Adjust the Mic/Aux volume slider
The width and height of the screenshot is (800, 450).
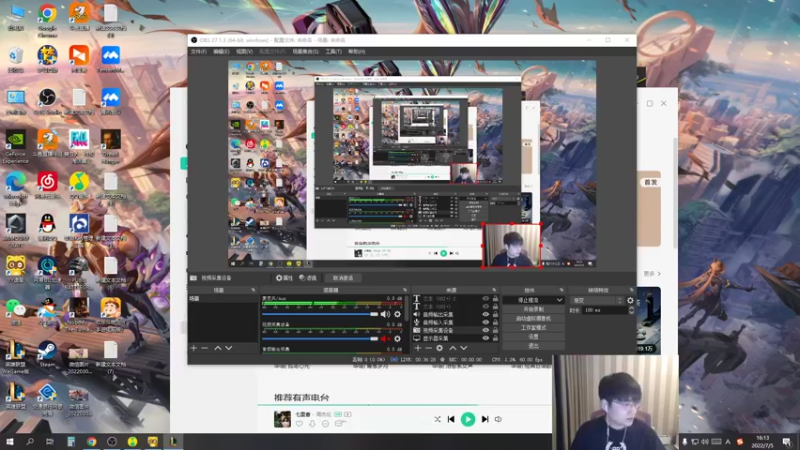pos(320,314)
